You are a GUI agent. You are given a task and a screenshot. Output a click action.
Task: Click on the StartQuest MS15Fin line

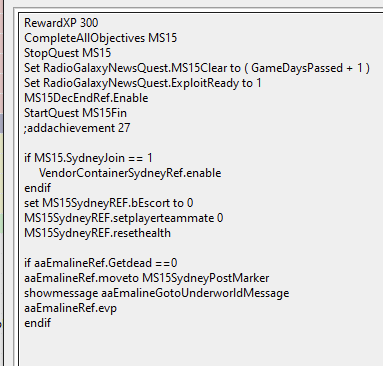[75, 113]
